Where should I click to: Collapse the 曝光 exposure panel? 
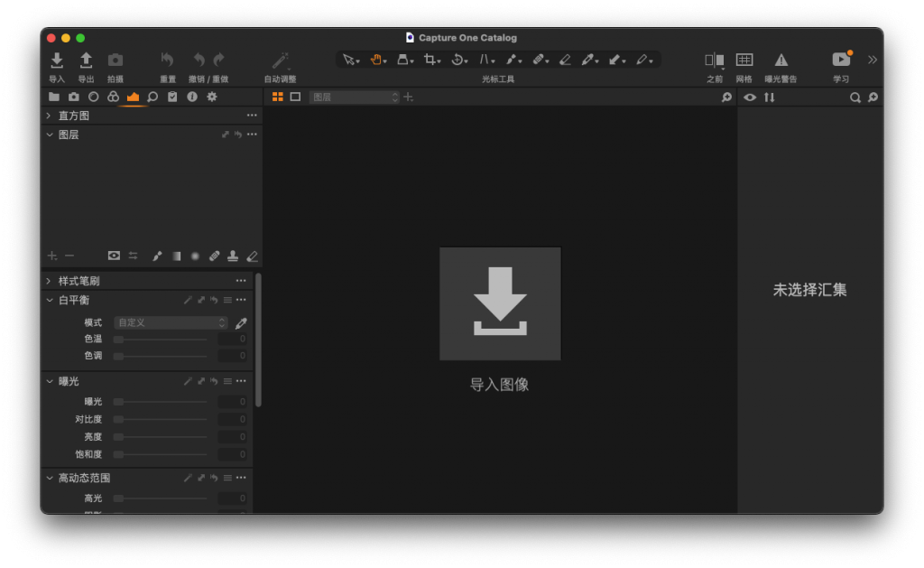tap(49, 381)
